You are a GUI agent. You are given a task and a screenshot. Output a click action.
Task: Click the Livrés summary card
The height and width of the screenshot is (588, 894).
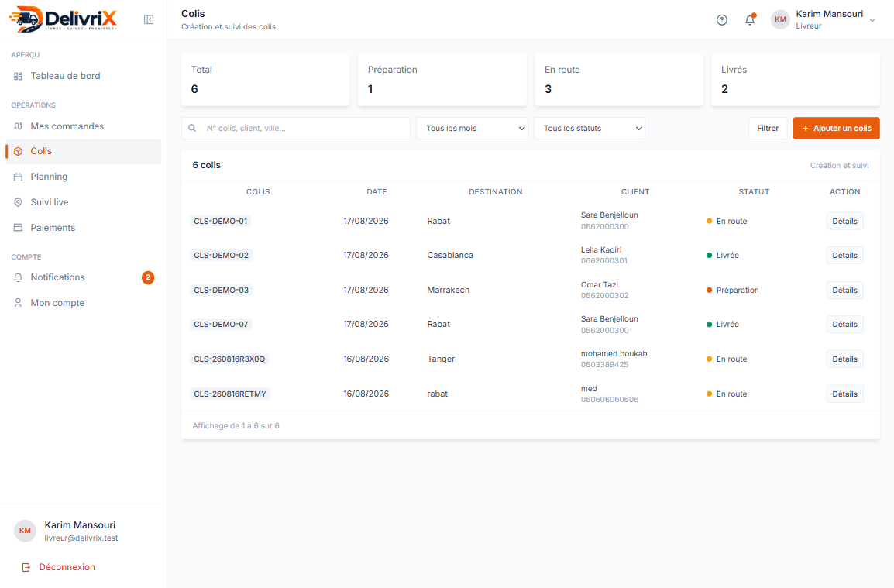point(796,80)
